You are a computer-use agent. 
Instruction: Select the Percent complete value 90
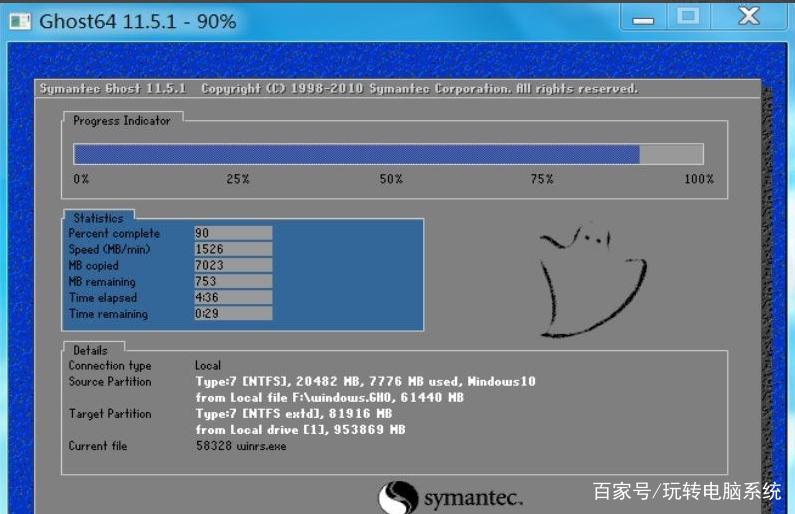pos(233,233)
